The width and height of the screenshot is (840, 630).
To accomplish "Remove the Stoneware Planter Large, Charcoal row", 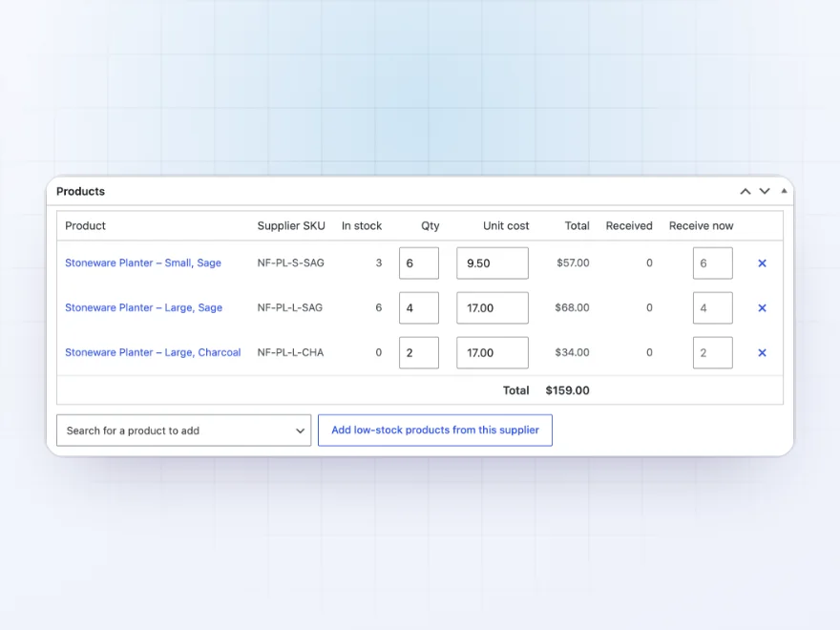I will [762, 352].
